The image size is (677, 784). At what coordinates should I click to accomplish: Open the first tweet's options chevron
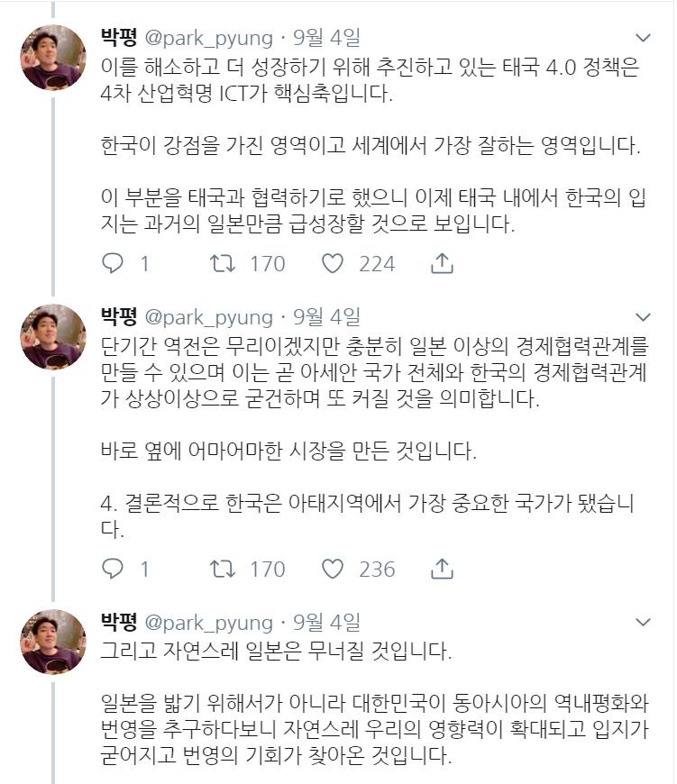pos(643,38)
